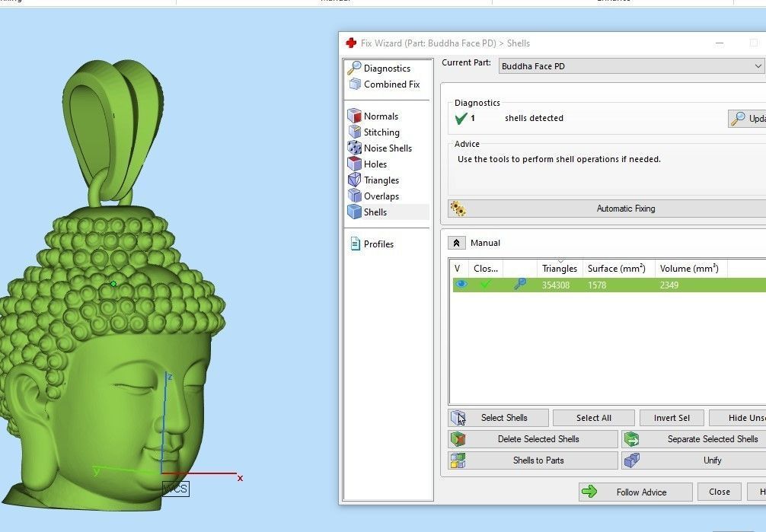Open the Current Part dropdown
This screenshot has width=766, height=532.
click(631, 66)
